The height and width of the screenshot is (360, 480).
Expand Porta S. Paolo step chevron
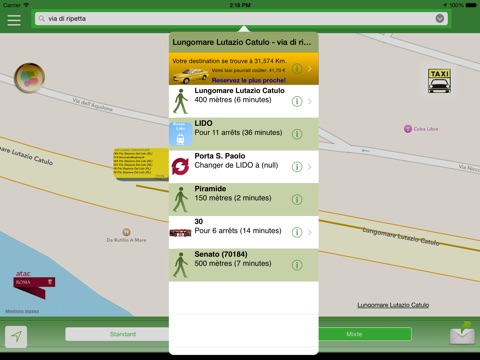[x=310, y=167]
